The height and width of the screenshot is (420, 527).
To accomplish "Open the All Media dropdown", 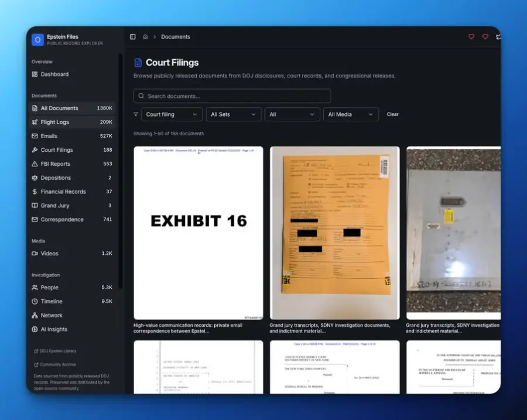I will pos(351,114).
